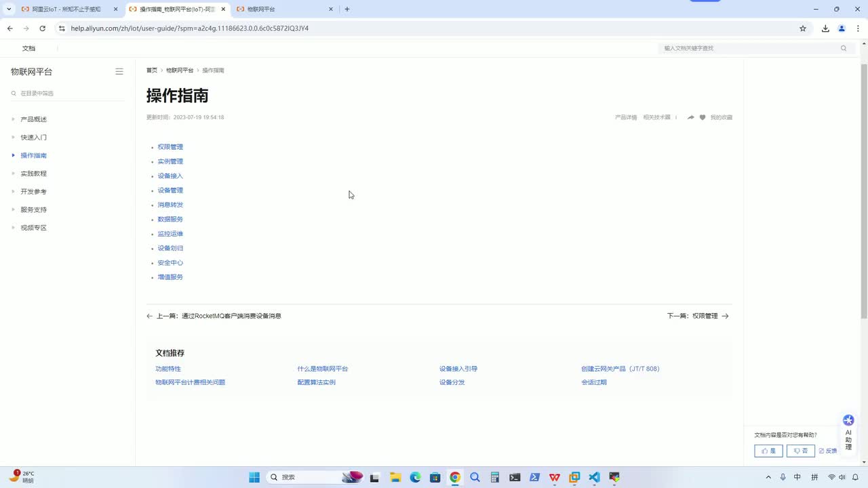Click the browser address bar URL

pyautogui.click(x=190, y=28)
